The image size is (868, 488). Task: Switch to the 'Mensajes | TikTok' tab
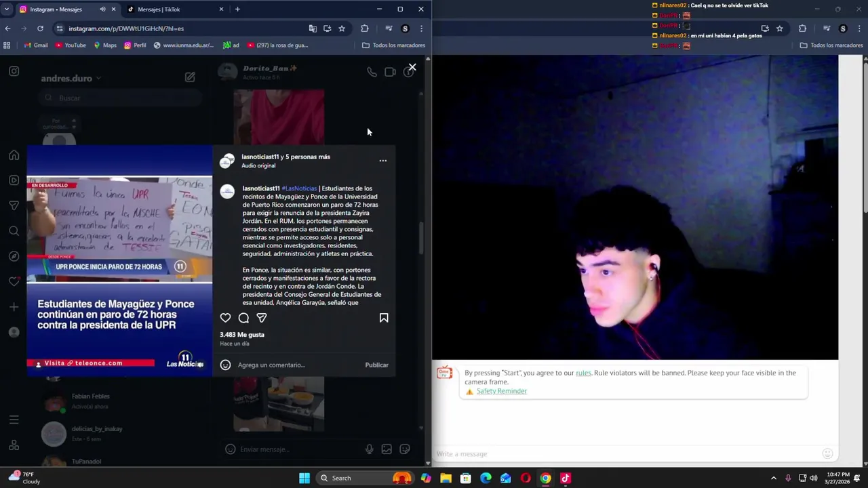174,9
